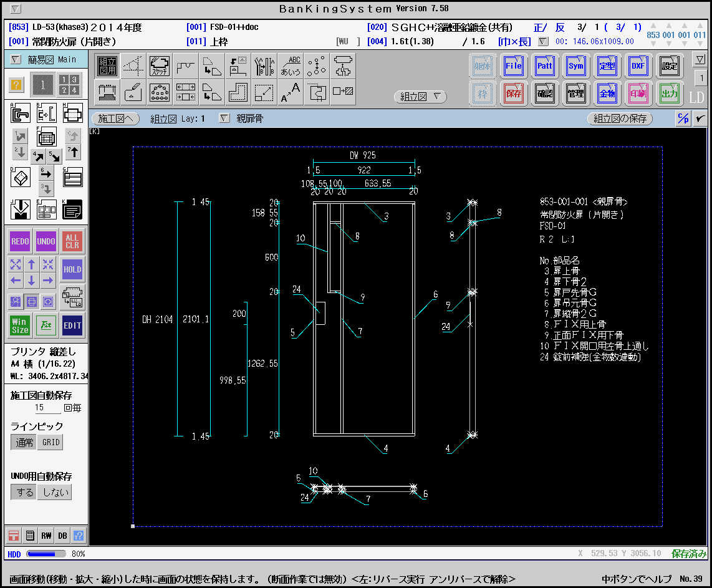Viewport: 712px width, 588px height.
Task: Click icon J press punch tool
Action: [x=19, y=210]
